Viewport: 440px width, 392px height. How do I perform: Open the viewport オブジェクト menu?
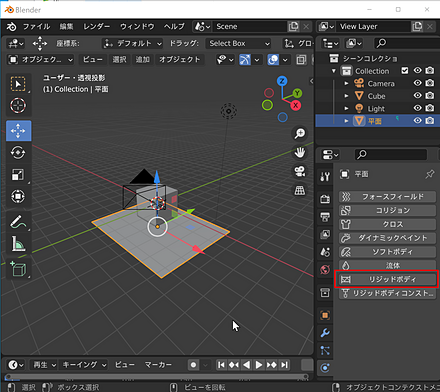tap(179, 60)
